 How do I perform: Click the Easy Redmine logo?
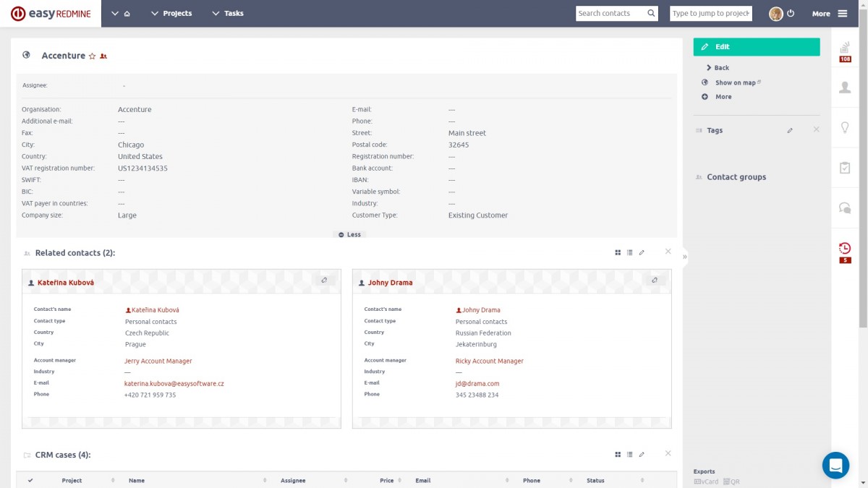(x=51, y=14)
